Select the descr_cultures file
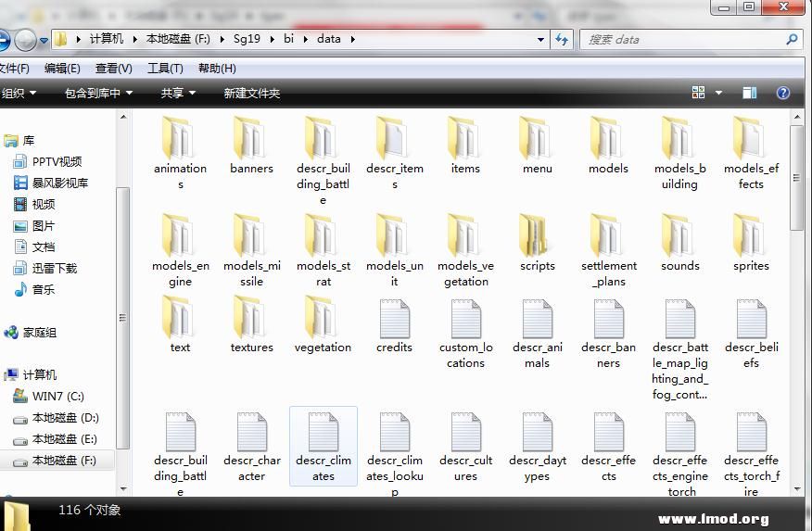The height and width of the screenshot is (531, 812). click(x=465, y=446)
